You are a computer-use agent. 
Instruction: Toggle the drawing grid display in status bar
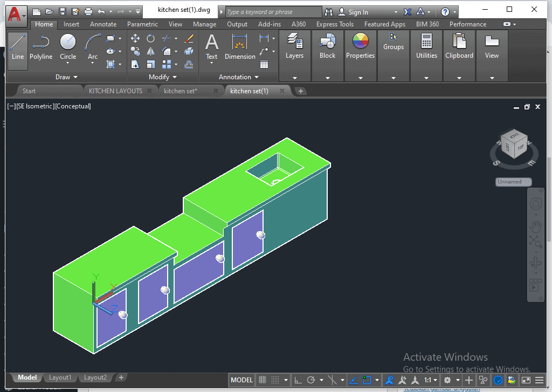[263, 380]
